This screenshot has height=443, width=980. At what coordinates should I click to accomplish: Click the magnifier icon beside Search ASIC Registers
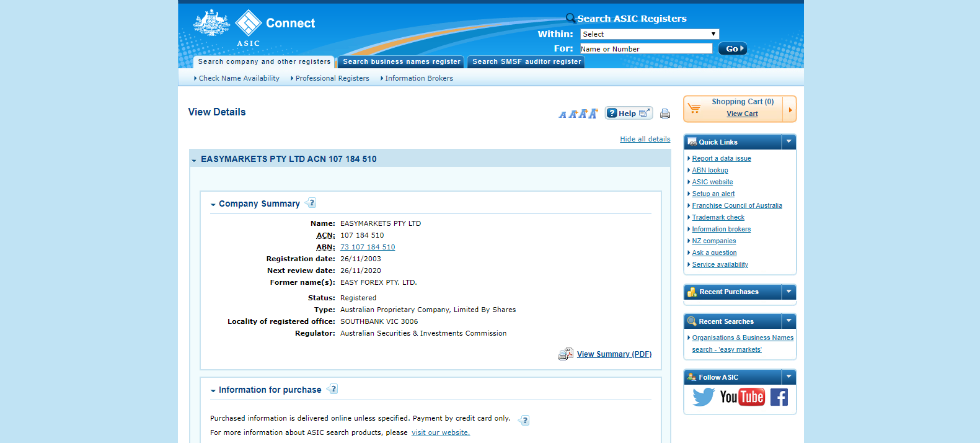pyautogui.click(x=570, y=18)
